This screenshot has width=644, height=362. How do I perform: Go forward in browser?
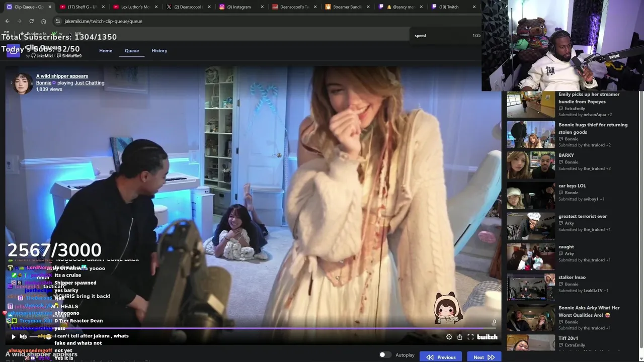[19, 21]
